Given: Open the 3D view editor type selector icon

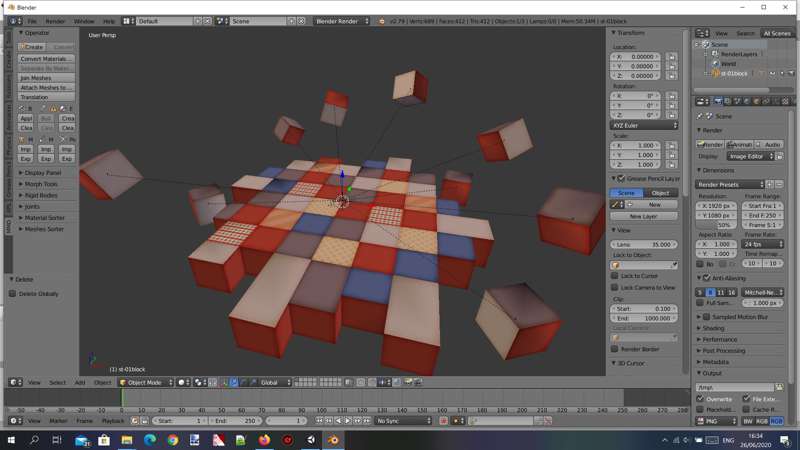Looking at the screenshot, I should tap(15, 382).
